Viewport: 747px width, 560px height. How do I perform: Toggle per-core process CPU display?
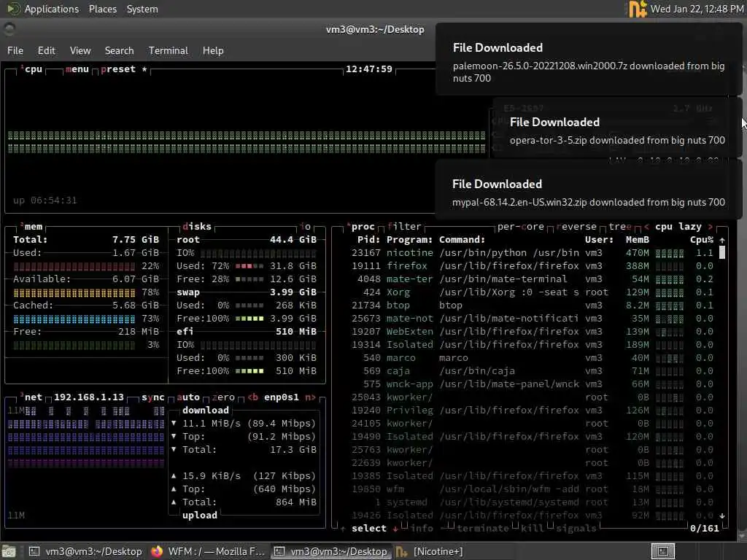[x=520, y=227]
